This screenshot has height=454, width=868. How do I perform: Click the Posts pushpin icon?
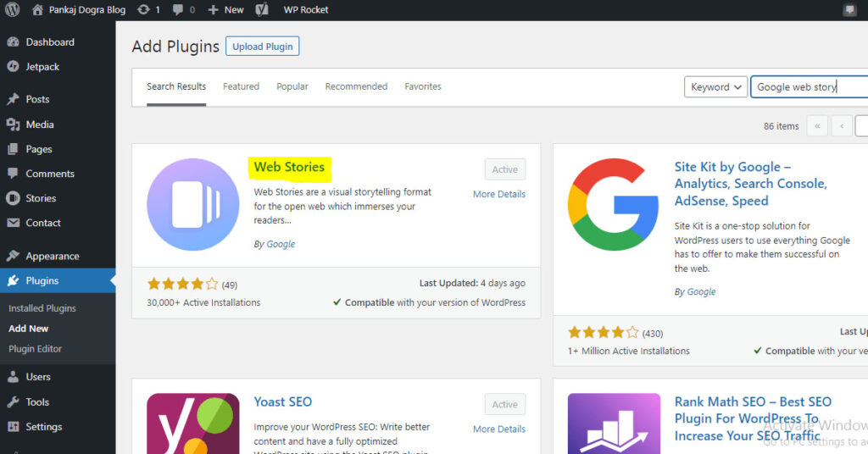[x=14, y=99]
